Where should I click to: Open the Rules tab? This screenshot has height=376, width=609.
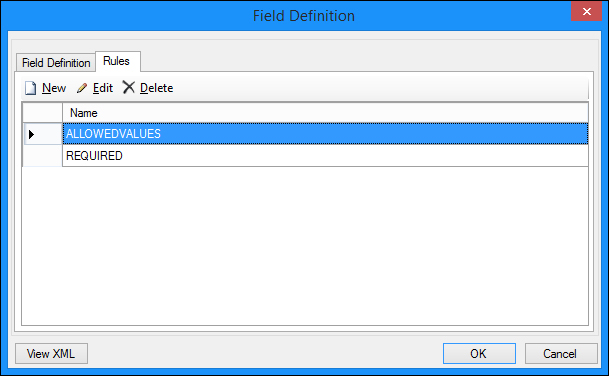pos(117,61)
